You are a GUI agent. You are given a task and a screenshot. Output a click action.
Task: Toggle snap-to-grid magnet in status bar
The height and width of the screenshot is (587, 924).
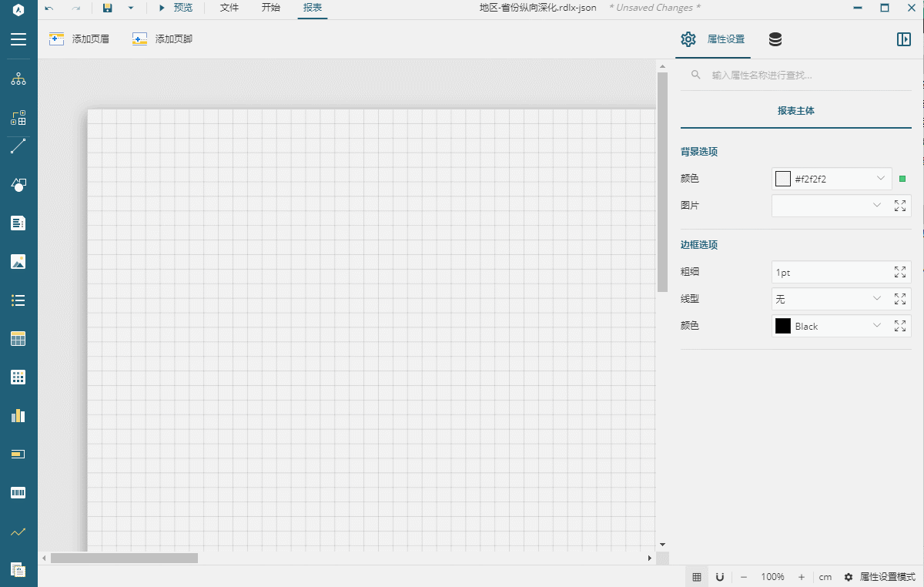tap(719, 576)
